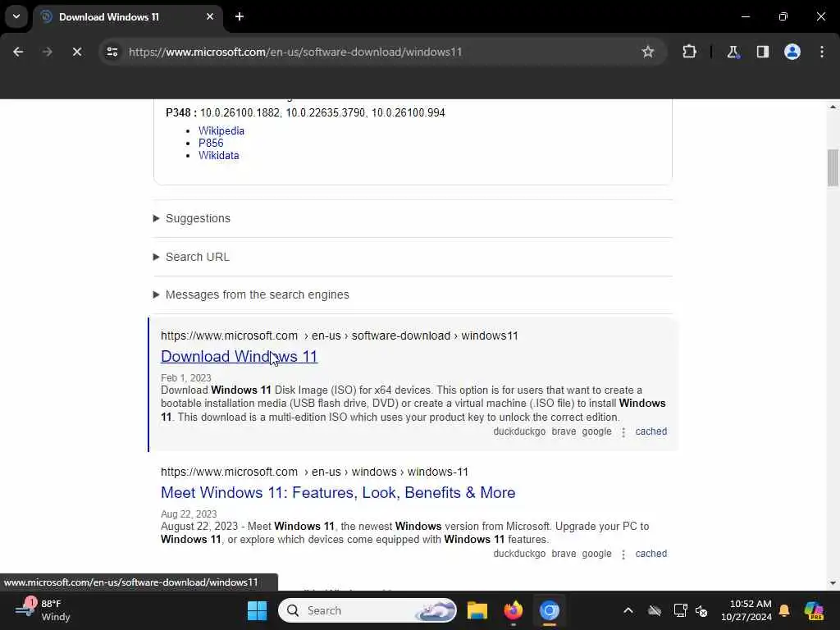
Task: Open File Explorer from the taskbar
Action: [477, 610]
